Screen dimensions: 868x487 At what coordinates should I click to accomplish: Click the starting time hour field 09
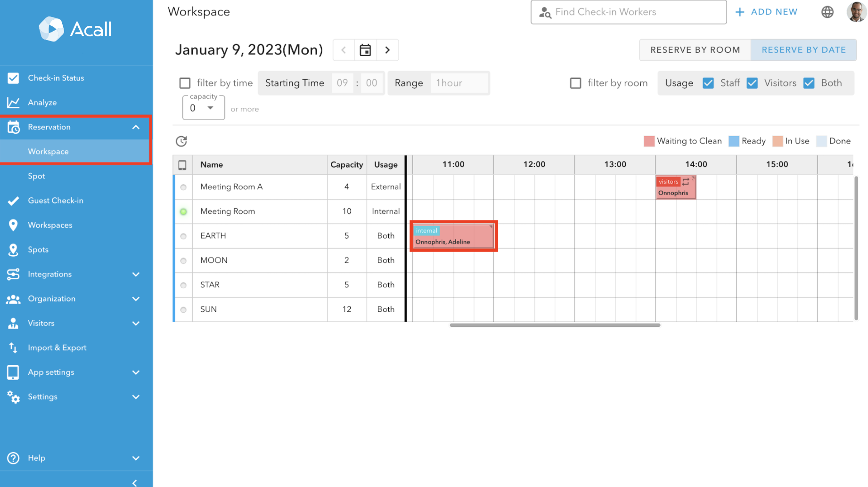tap(343, 83)
